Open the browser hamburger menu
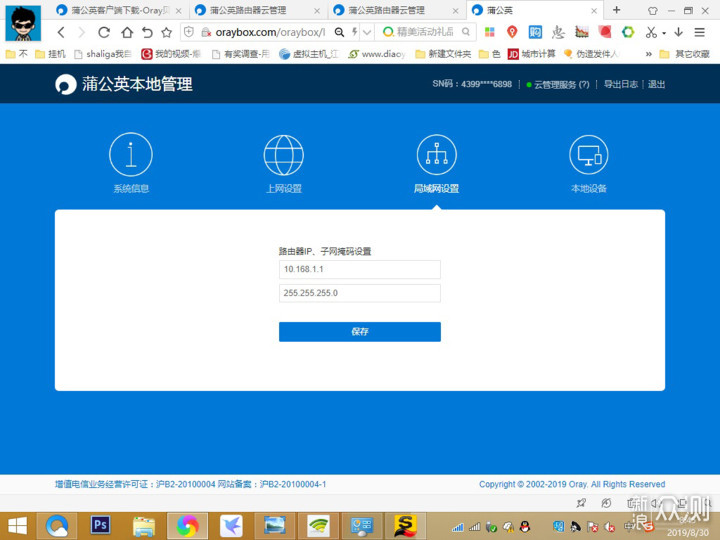This screenshot has height=540, width=720. pos(699,32)
